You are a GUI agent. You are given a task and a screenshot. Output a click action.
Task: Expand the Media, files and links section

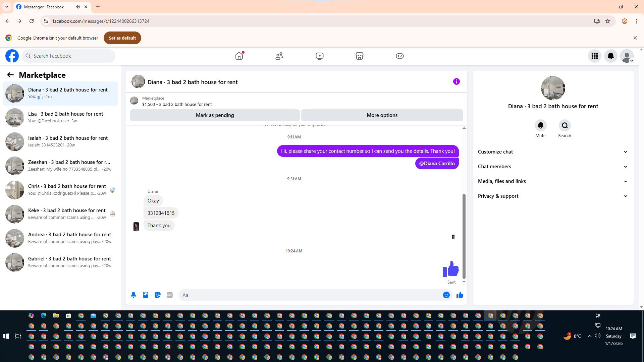553,181
